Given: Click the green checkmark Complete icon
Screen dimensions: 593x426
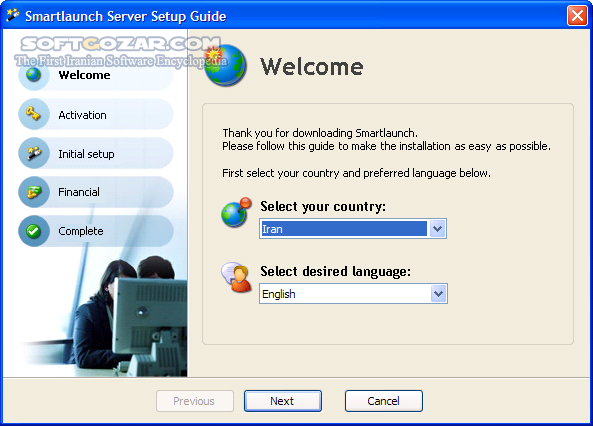Looking at the screenshot, I should 33,231.
